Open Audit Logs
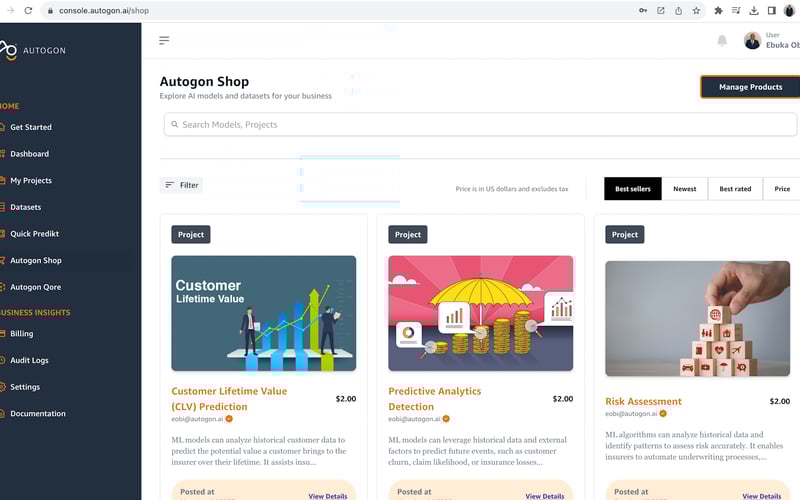Image resolution: width=800 pixels, height=500 pixels. coord(29,360)
